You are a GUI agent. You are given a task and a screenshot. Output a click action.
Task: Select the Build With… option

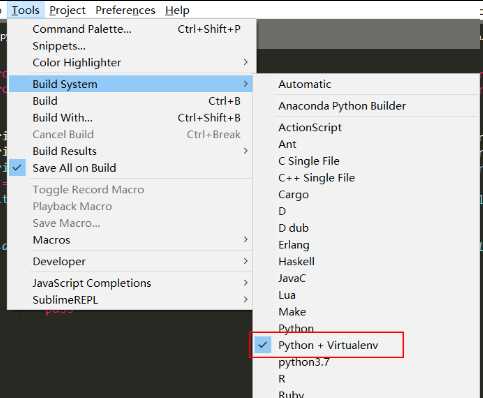(x=130, y=117)
